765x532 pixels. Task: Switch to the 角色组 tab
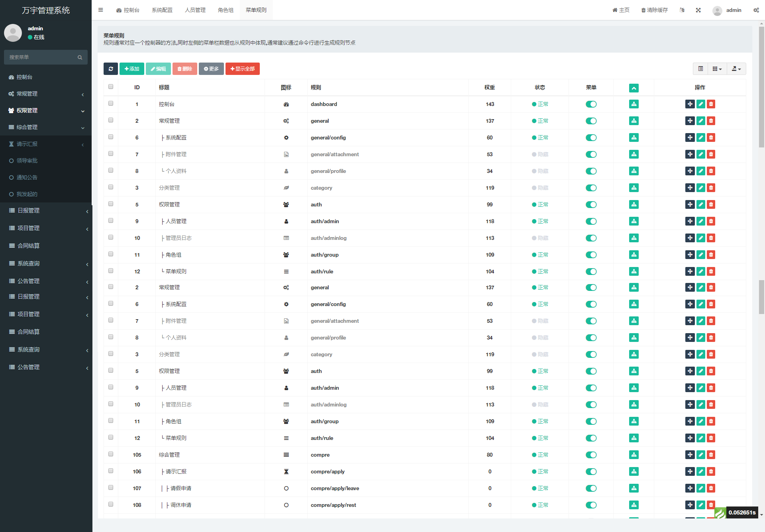pyautogui.click(x=226, y=10)
